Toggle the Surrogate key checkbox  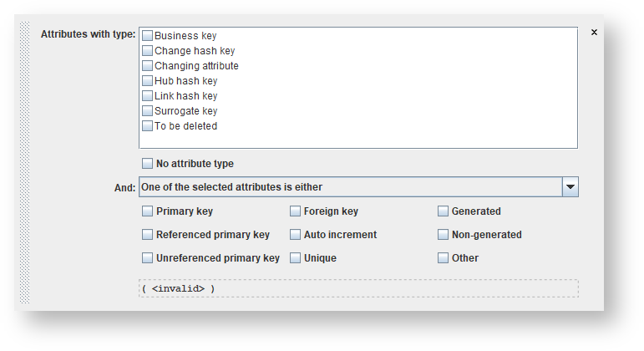[148, 111]
